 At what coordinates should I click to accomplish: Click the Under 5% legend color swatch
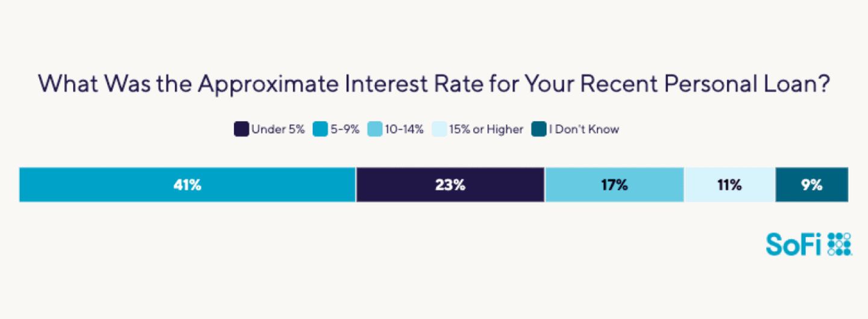tap(241, 129)
